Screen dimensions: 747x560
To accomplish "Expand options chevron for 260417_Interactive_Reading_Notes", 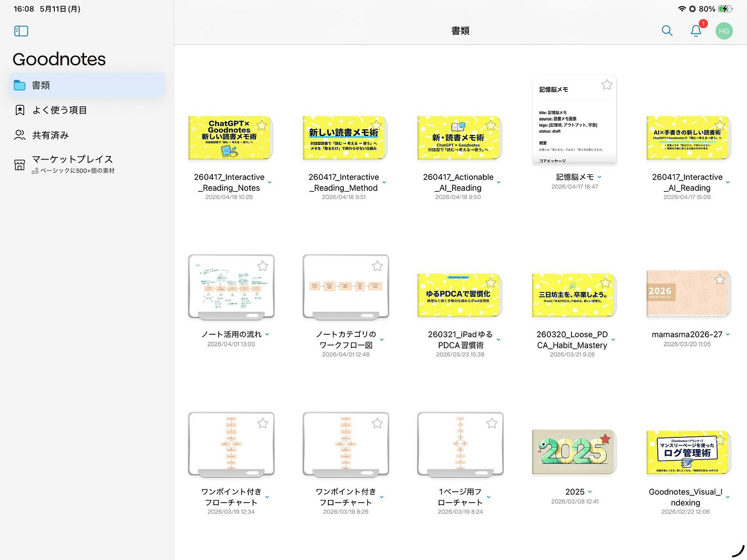I will coord(269,183).
